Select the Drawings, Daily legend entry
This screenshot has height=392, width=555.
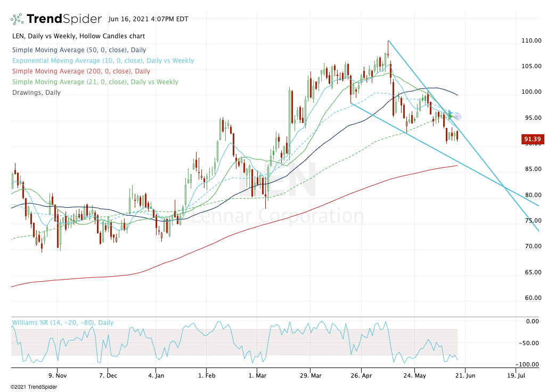point(36,93)
